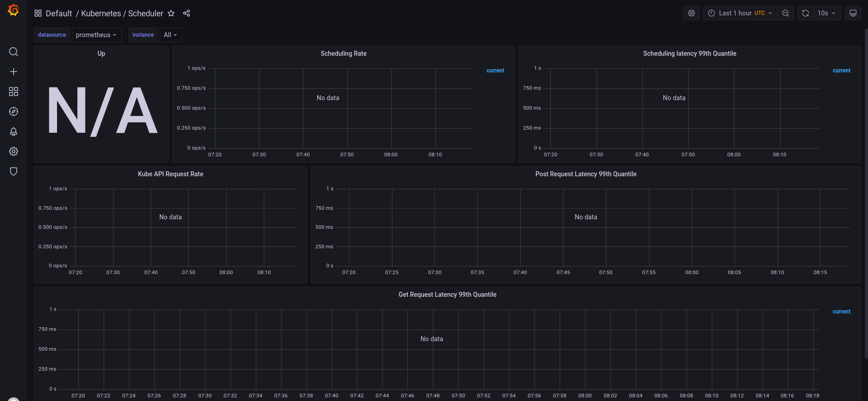Image resolution: width=868 pixels, height=401 pixels.
Task: Open Alerting bell icon
Action: (14, 131)
